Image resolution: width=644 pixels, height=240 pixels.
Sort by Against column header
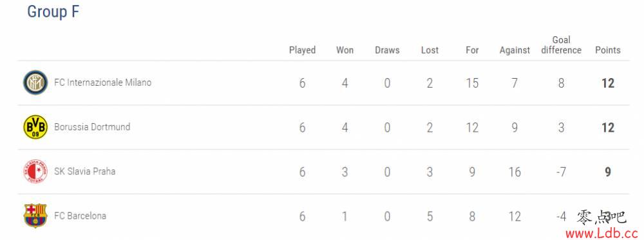(515, 50)
